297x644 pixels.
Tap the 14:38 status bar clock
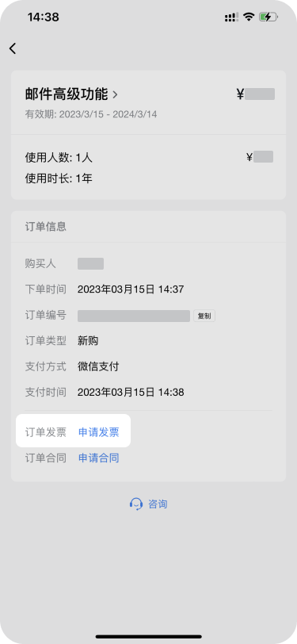point(43,17)
